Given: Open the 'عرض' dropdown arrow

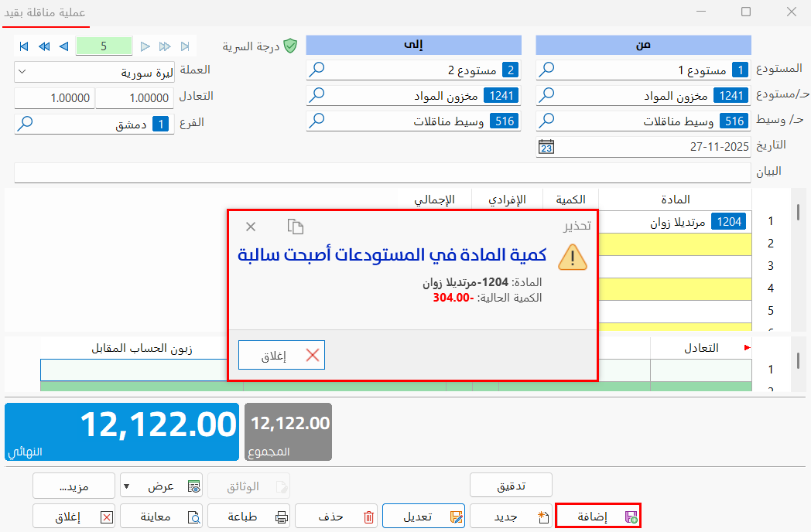Looking at the screenshot, I should [127, 486].
